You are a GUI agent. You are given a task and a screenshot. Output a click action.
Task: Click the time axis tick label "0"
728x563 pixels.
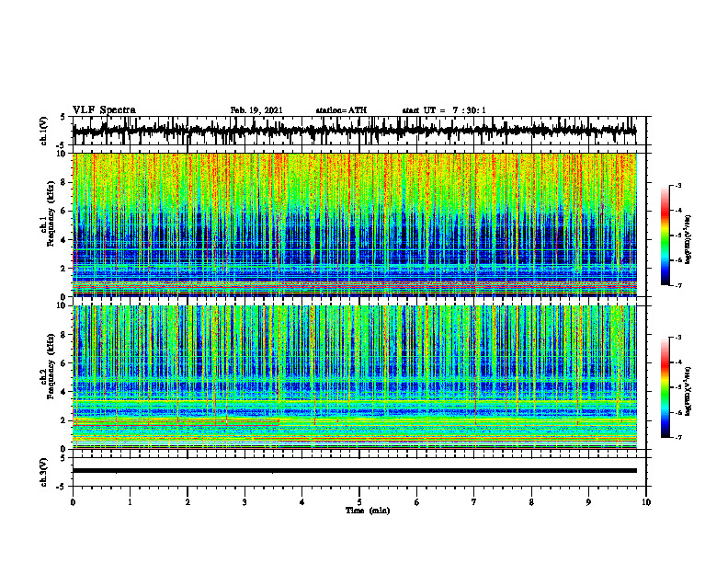pyautogui.click(x=73, y=502)
